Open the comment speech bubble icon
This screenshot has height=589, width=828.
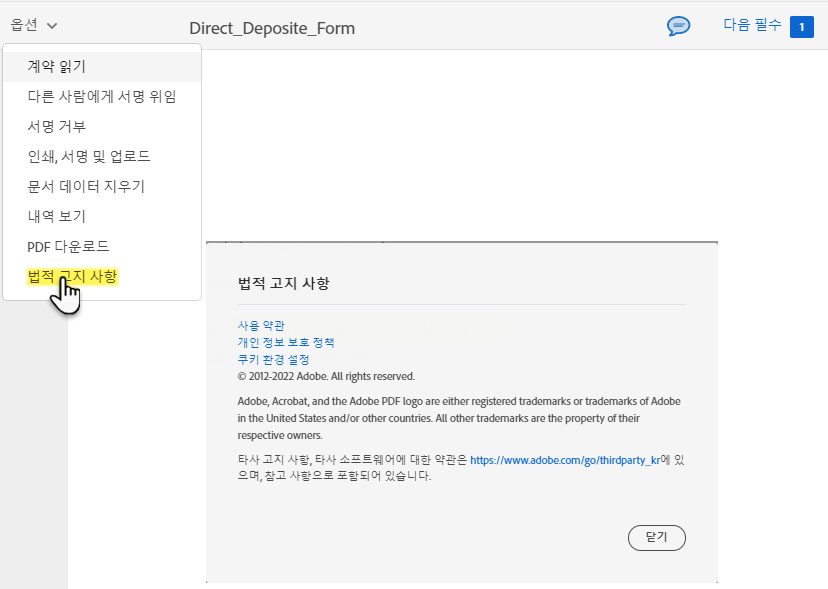pos(678,26)
